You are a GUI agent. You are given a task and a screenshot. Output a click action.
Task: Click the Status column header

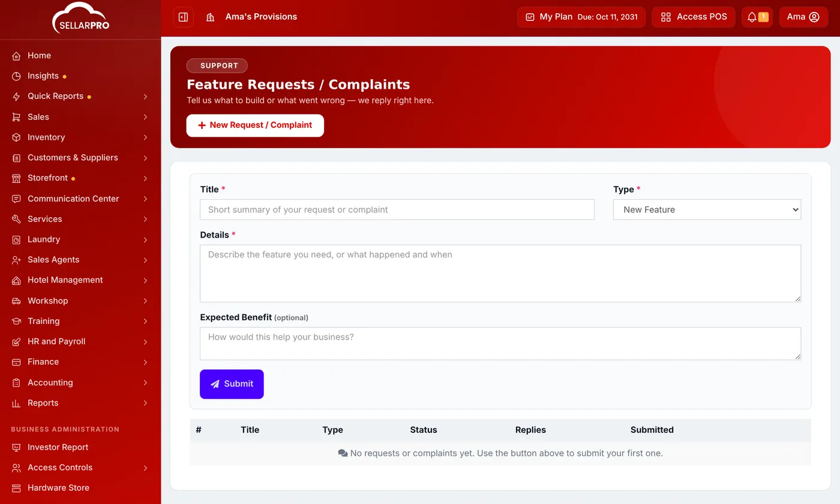click(424, 430)
